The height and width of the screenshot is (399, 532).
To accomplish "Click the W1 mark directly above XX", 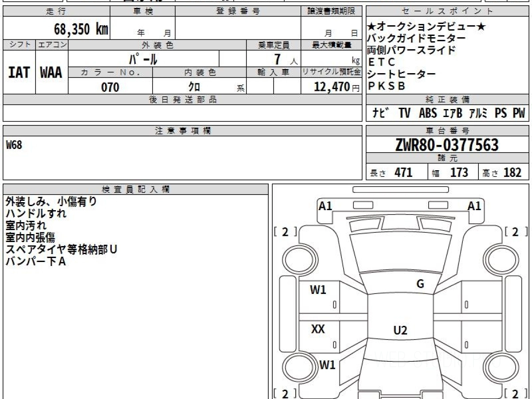I will [x=318, y=290].
